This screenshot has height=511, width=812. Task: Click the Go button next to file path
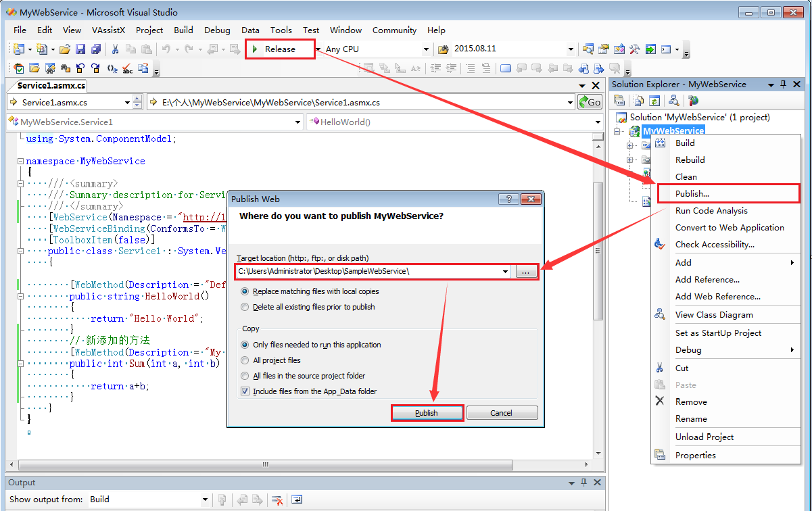pos(590,102)
